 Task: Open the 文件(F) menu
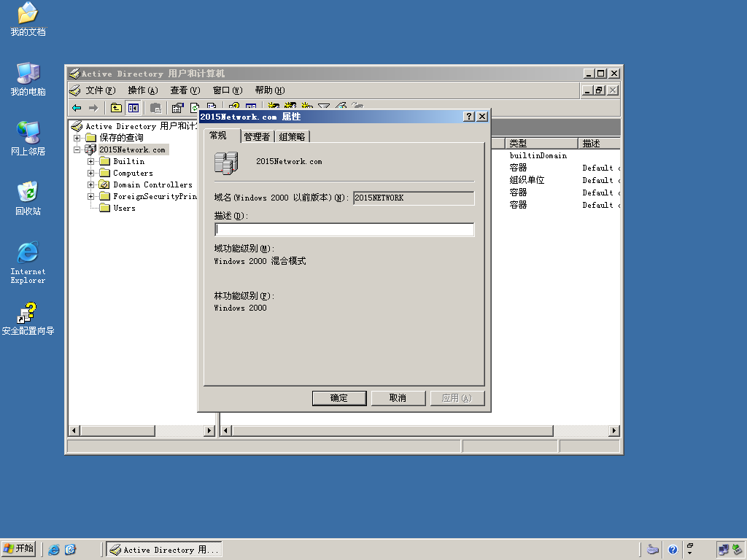click(100, 90)
